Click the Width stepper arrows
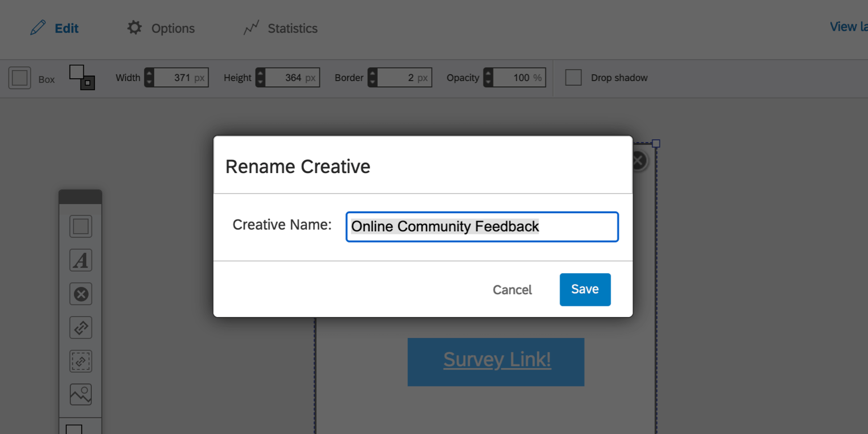Viewport: 868px width, 434px height. point(149,78)
